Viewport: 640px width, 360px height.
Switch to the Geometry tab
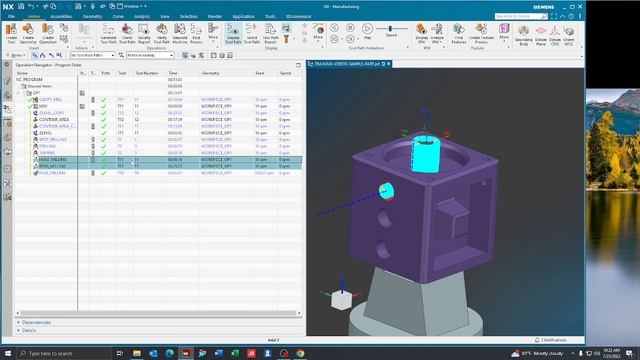pos(92,16)
